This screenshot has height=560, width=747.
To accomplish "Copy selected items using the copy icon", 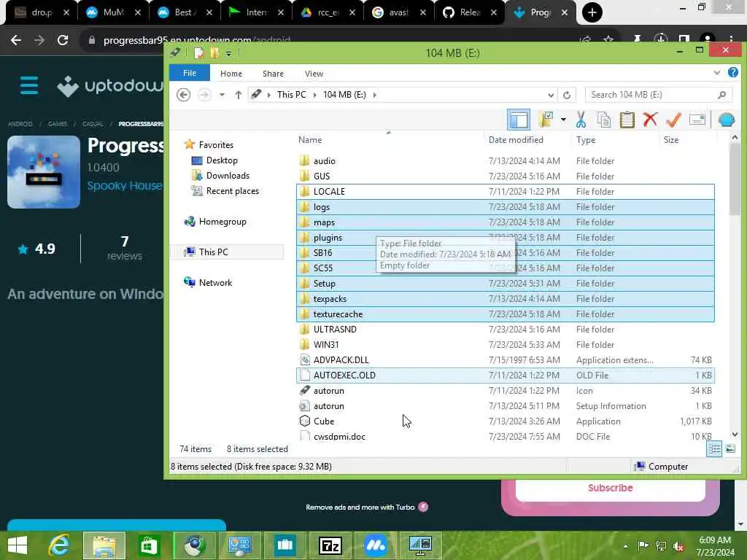I will (603, 120).
